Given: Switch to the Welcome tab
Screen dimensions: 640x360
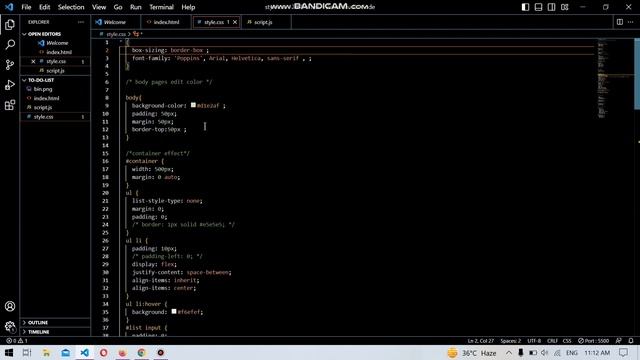Looking at the screenshot, I should click(115, 22).
